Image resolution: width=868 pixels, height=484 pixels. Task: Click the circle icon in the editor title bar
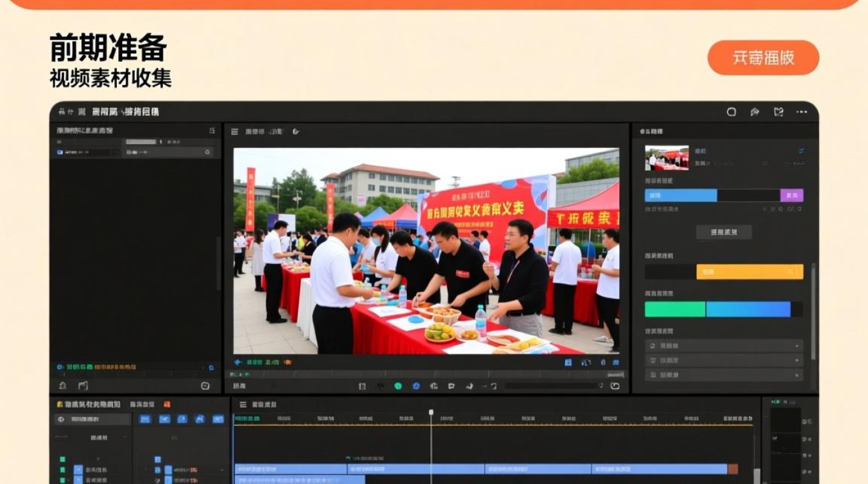(x=732, y=112)
